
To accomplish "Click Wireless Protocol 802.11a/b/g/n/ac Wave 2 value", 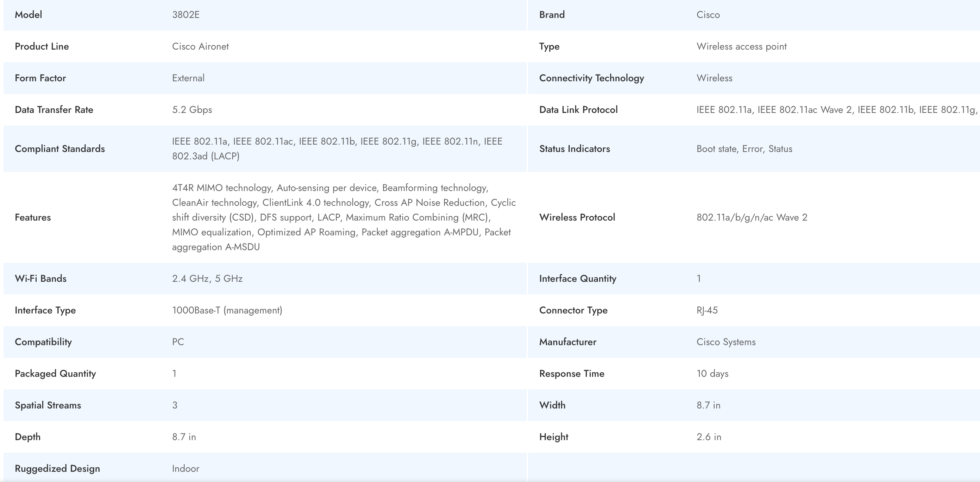I will coord(751,217).
